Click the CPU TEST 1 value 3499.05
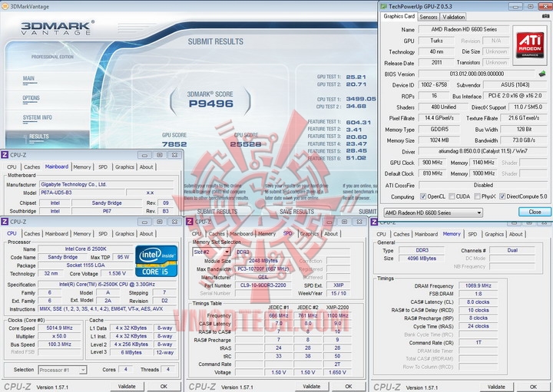 [x=361, y=99]
